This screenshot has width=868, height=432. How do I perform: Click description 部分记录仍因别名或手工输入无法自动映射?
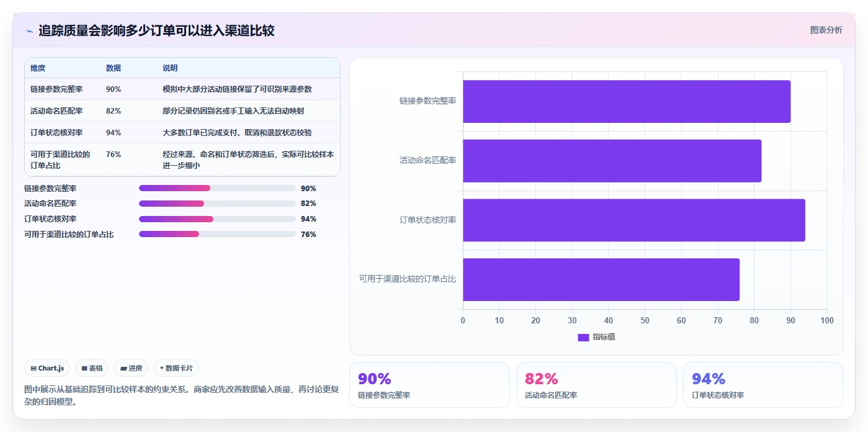[233, 111]
